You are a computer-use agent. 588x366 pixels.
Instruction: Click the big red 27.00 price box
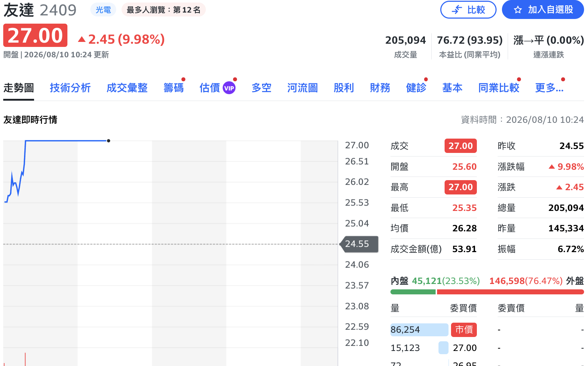click(x=35, y=35)
